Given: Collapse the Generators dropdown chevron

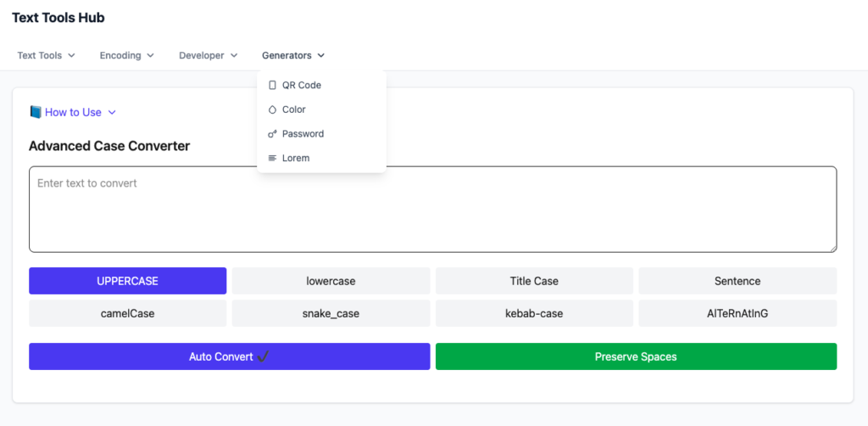Looking at the screenshot, I should pyautogui.click(x=321, y=55).
